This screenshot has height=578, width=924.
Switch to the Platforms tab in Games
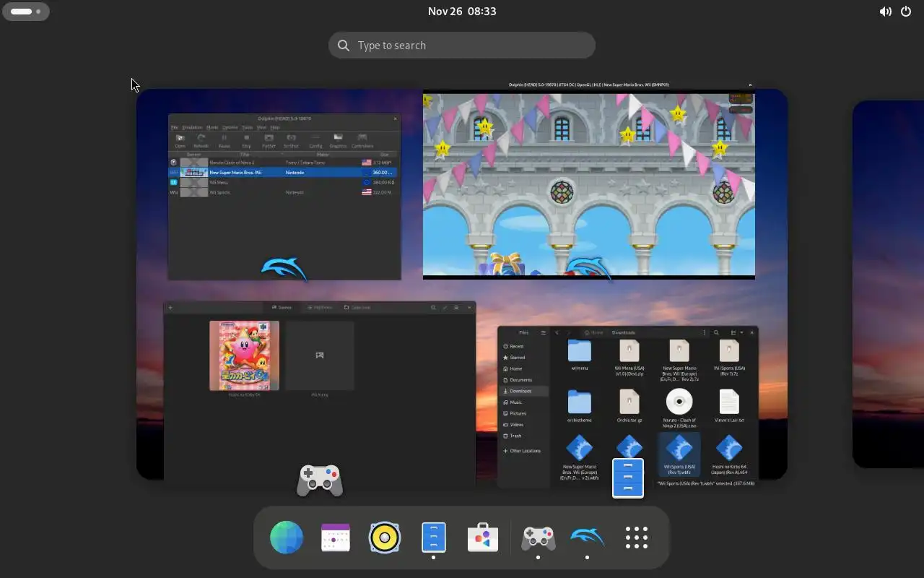coord(320,308)
